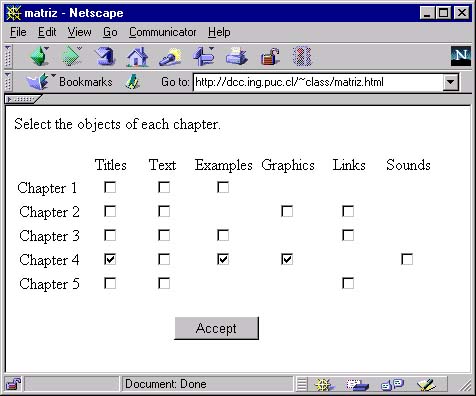Open the Help menu
Screen dimensions: 476x396
tap(219, 32)
